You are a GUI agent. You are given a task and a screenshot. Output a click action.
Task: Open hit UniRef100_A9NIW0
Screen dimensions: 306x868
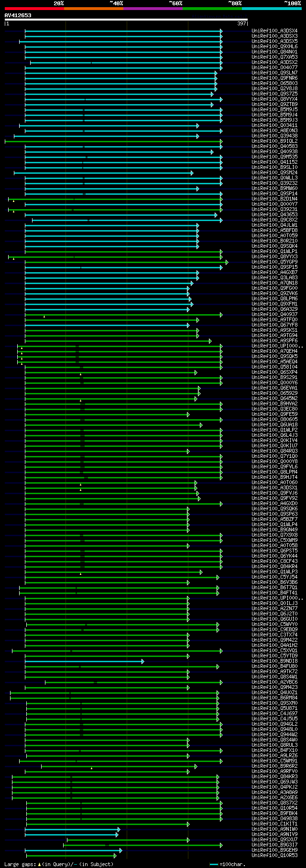click(x=274, y=829)
